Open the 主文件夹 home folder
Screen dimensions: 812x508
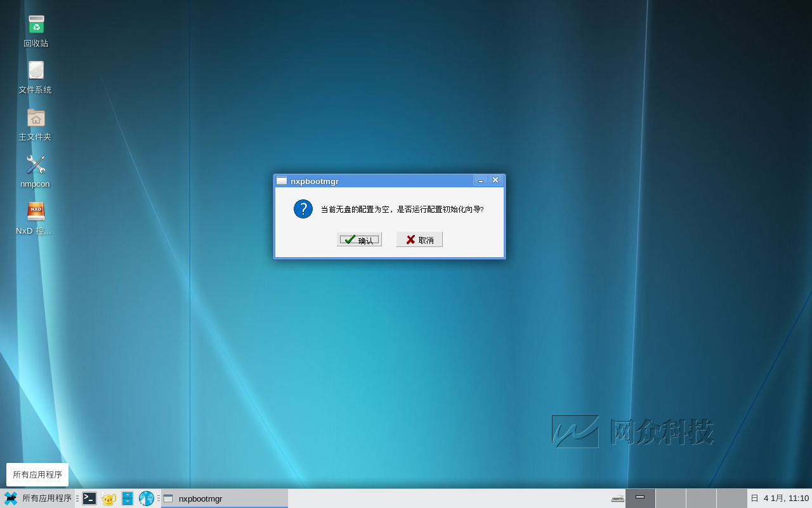click(x=35, y=118)
